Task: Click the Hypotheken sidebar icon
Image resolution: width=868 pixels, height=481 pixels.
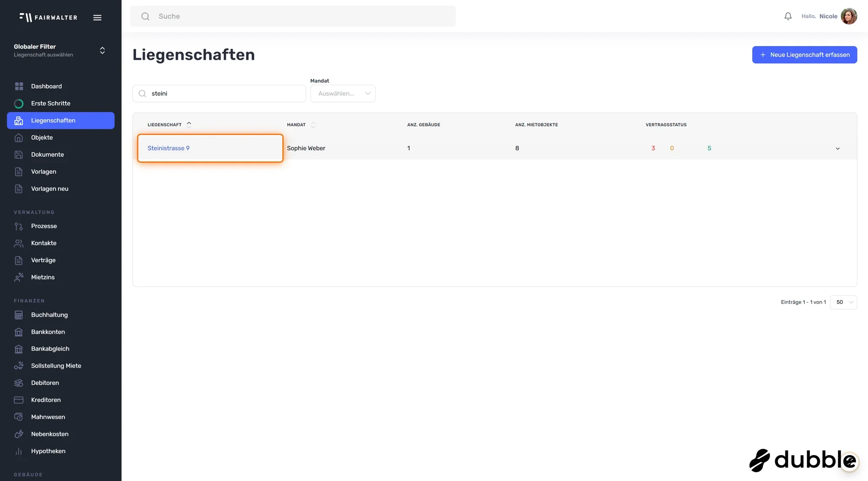Action: coord(19,451)
